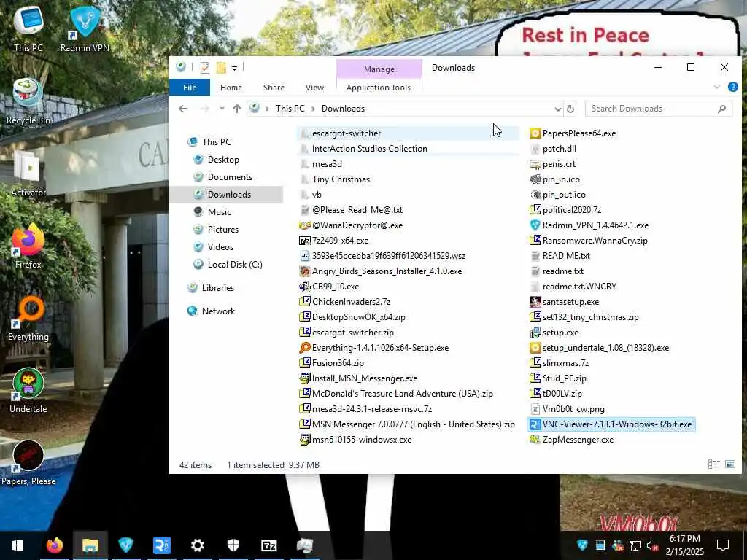Open the File ribbon tab
The image size is (747, 560).
[x=190, y=87]
